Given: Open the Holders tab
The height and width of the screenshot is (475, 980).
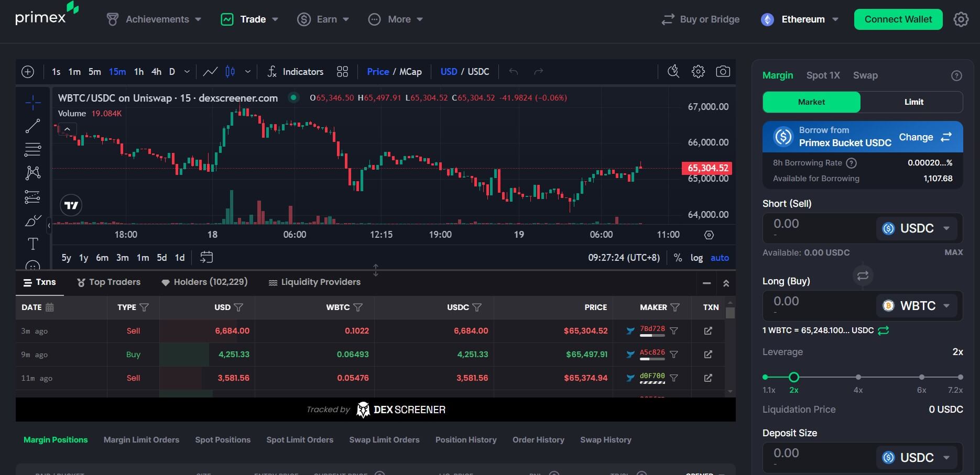Looking at the screenshot, I should pyautogui.click(x=204, y=282).
